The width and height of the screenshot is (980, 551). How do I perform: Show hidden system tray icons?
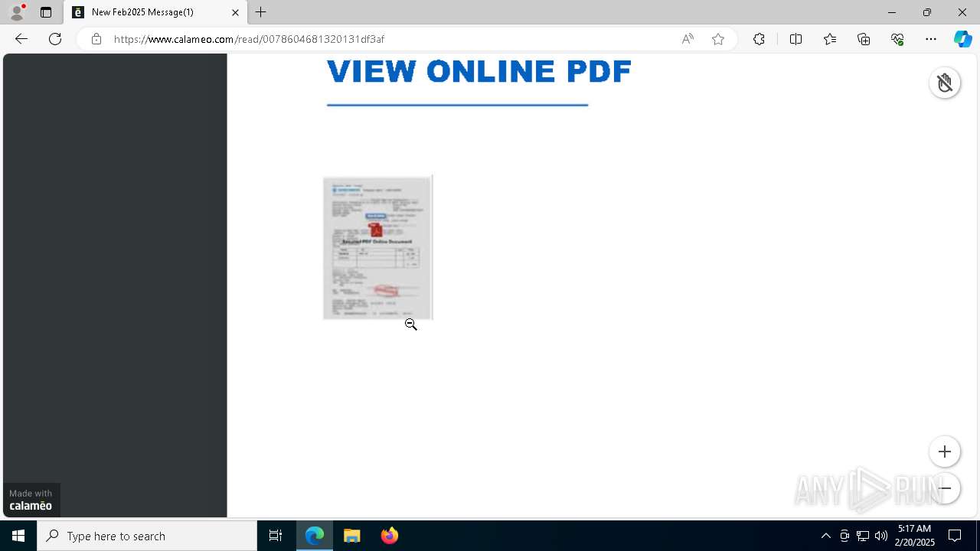coord(825,536)
